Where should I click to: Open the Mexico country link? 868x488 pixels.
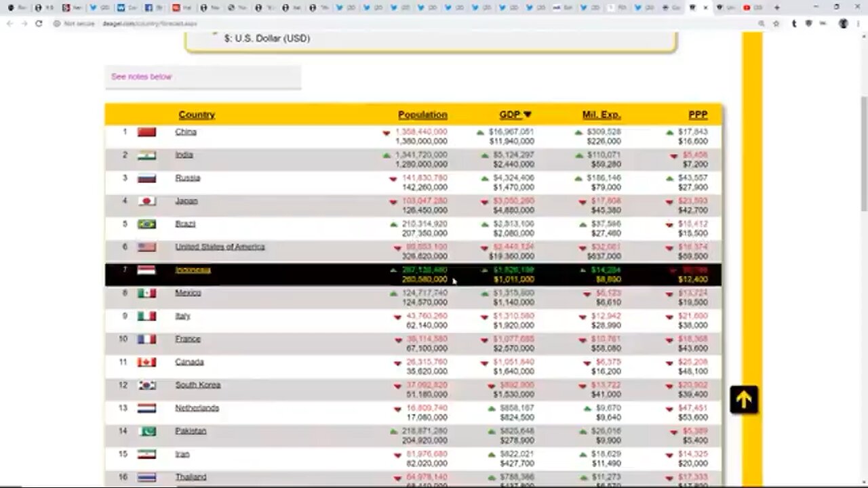click(x=188, y=293)
